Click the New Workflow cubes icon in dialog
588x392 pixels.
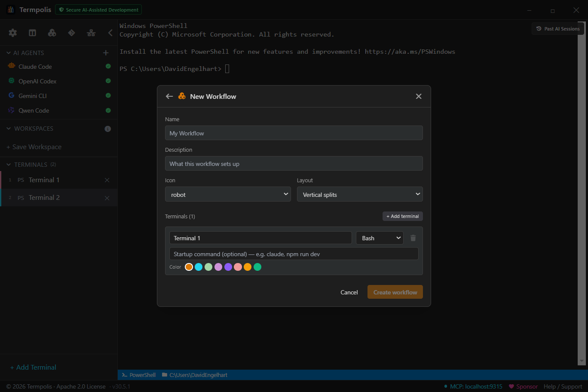tap(182, 96)
